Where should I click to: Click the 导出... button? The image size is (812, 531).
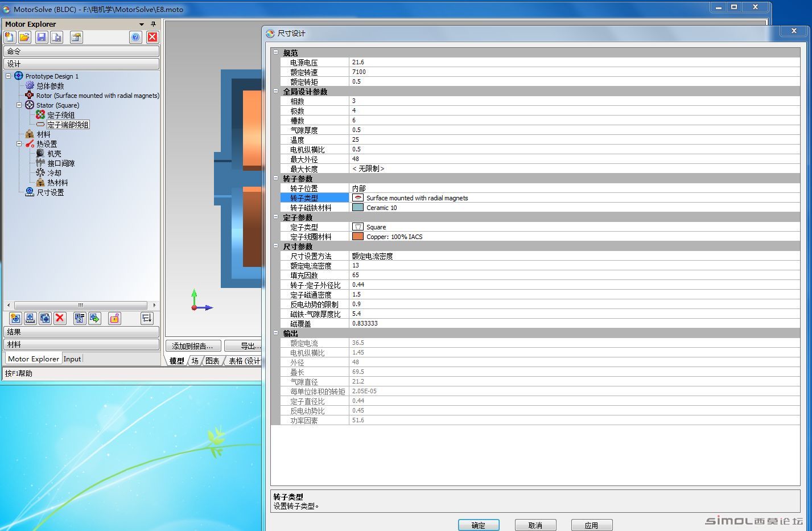(244, 345)
